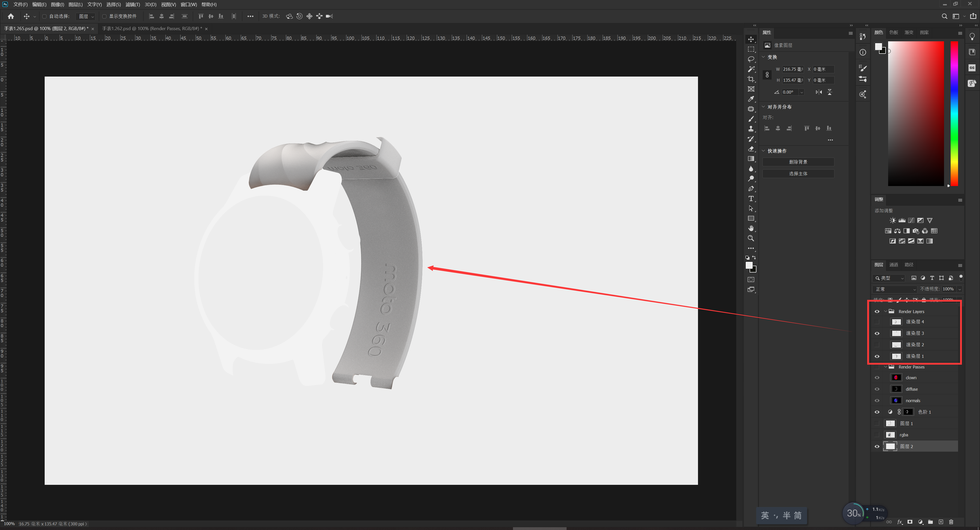Collapse the 快速操作 section
This screenshot has height=530, width=980.
pyautogui.click(x=763, y=151)
